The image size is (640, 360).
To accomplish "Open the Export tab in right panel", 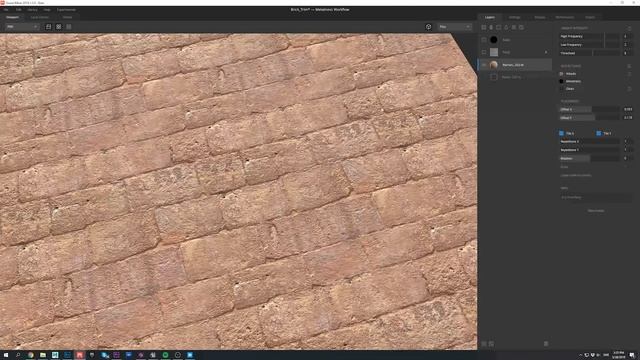I will pos(590,17).
